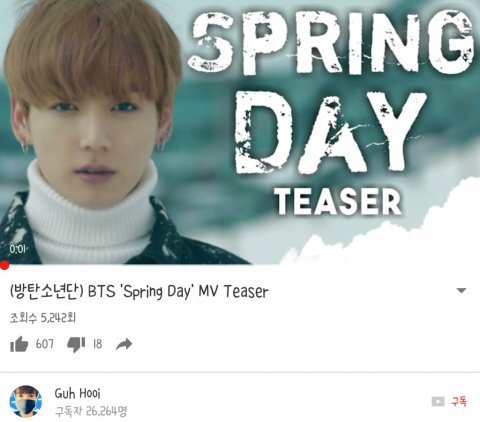
Task: Click the SPRING word in video
Action: pos(331,42)
